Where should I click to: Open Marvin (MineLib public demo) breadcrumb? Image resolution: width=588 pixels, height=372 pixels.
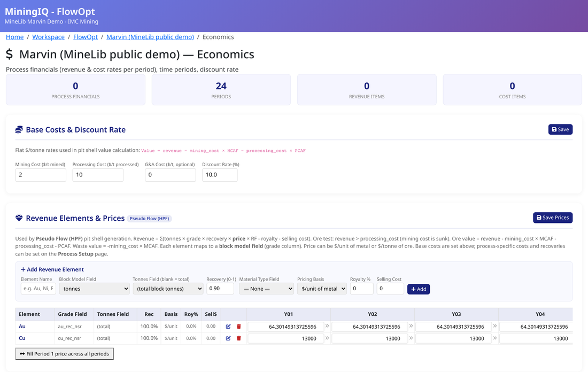click(150, 37)
